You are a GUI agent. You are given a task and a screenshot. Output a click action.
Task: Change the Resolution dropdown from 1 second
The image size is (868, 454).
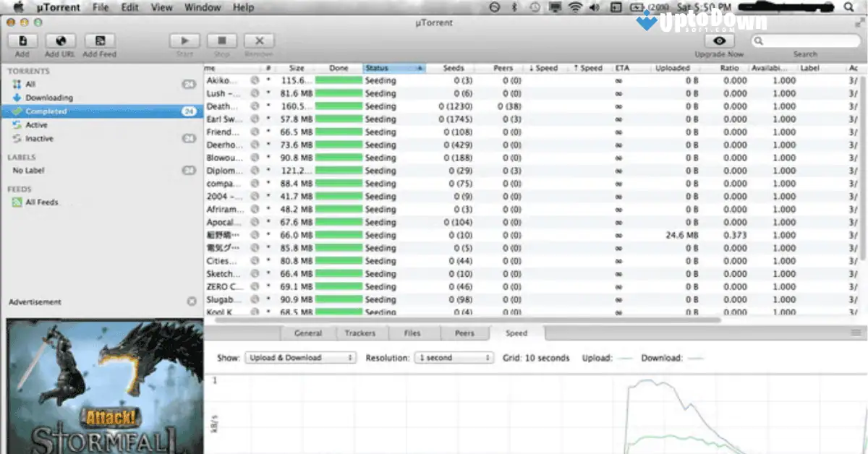[454, 357]
